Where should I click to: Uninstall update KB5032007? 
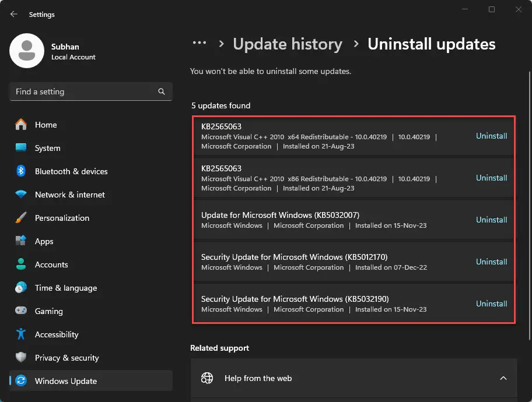pos(491,220)
